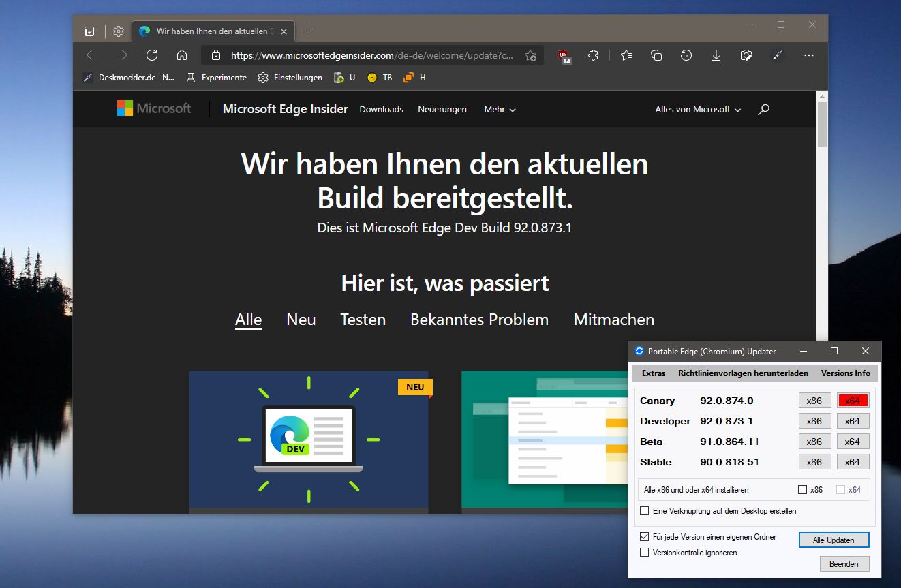
Task: Click Stable x86 button
Action: pos(814,462)
